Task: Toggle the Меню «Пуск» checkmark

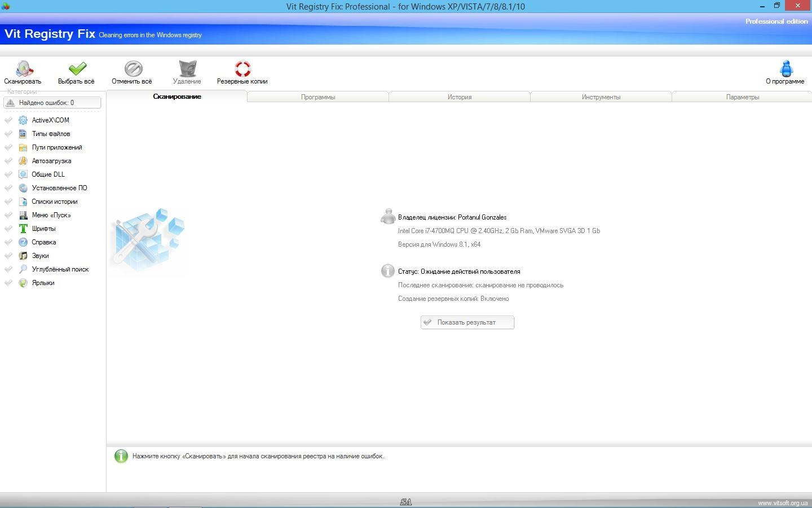Action: 8,215
